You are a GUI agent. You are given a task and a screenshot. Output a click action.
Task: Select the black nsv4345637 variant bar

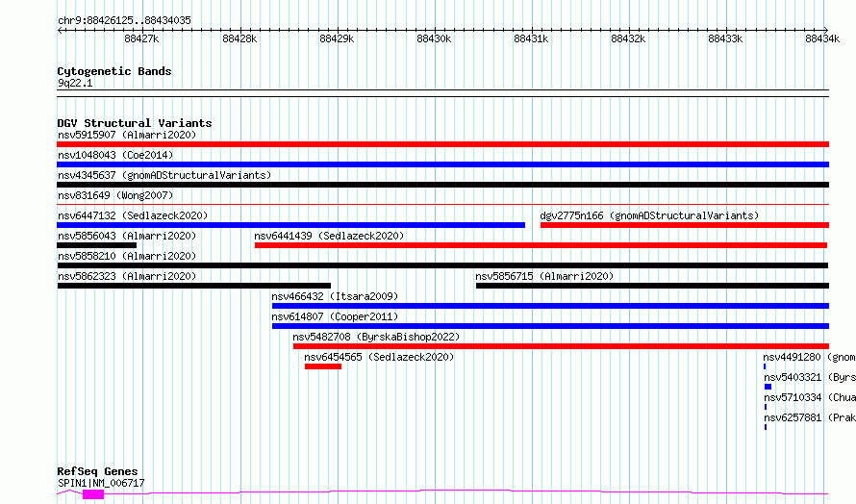[x=442, y=185]
